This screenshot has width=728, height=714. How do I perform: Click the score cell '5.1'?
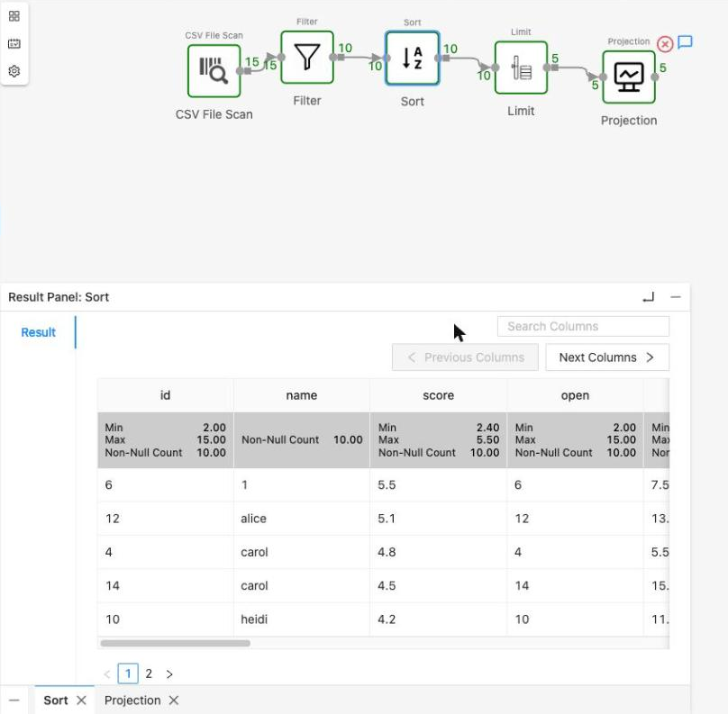(438, 519)
